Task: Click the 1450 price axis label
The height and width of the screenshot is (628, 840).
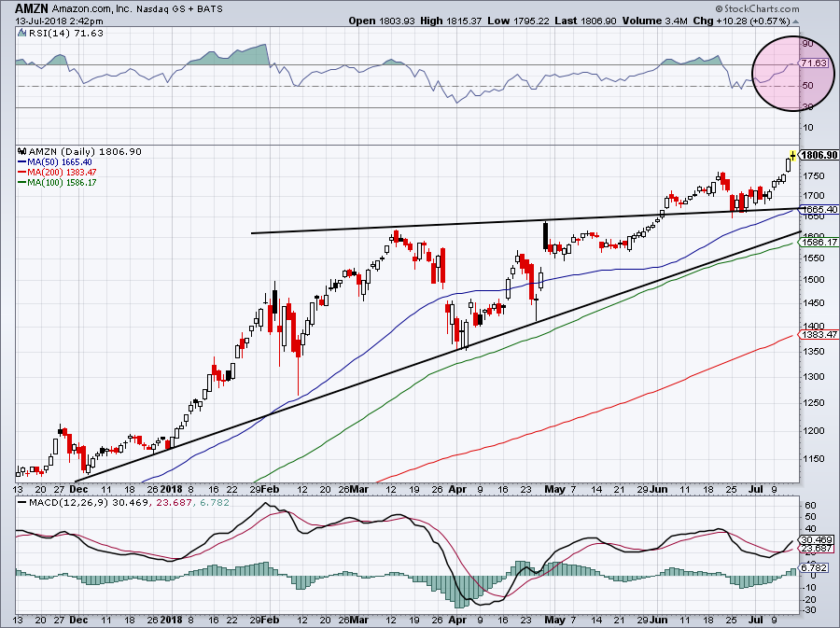Action: 813,303
